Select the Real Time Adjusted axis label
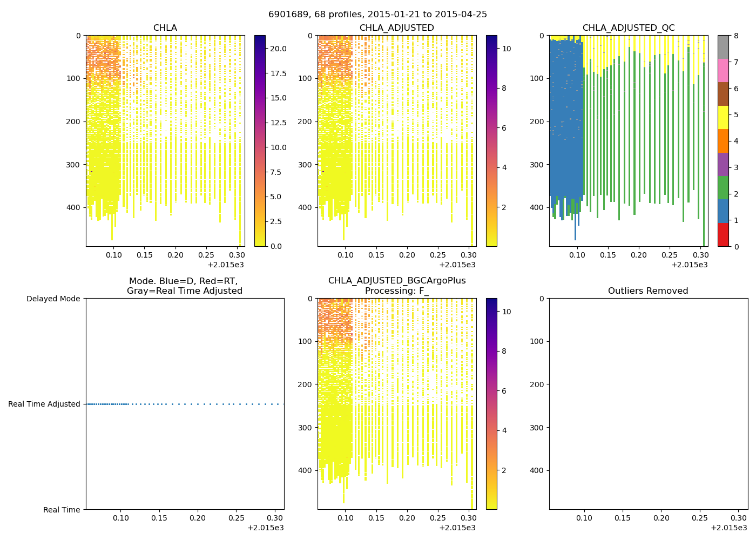Image resolution: width=756 pixels, height=540 pixels. coord(44,404)
